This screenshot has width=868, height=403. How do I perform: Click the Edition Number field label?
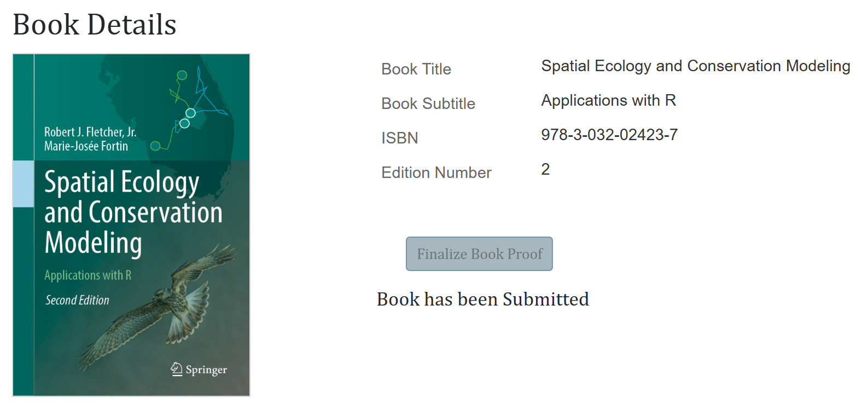[436, 173]
